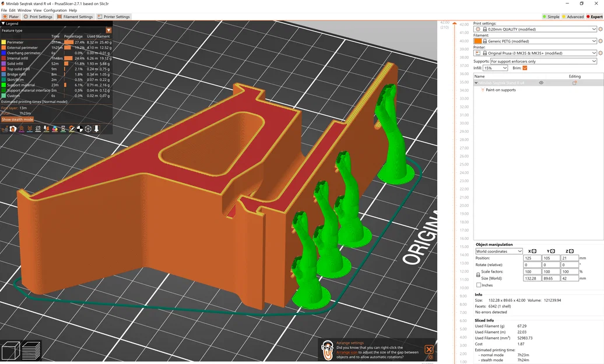Expand the Infill 15% dropdown
Image resolution: width=604 pixels, height=364 pixels.
[496, 68]
